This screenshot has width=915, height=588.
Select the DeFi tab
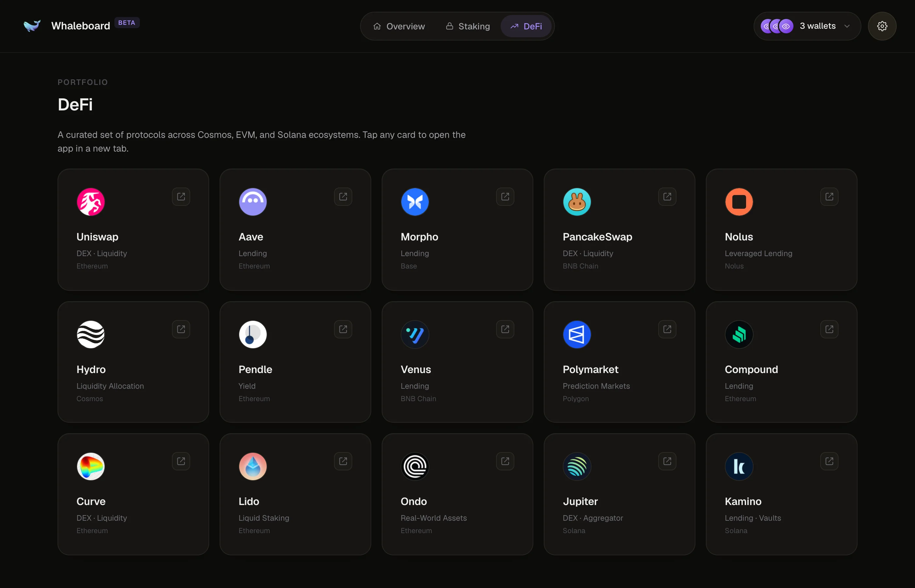pyautogui.click(x=526, y=26)
